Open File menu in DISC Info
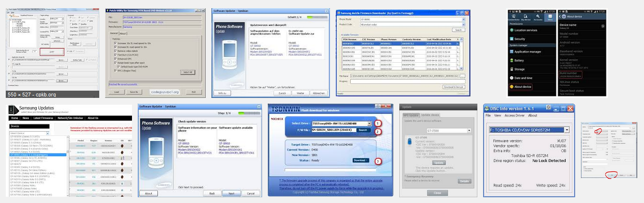644x203 pixels. pyautogui.click(x=488, y=116)
